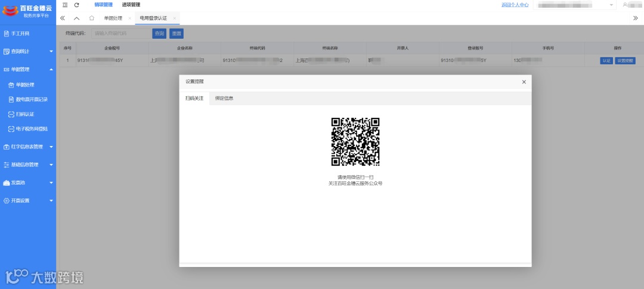Expand the 开票设置 sidebar menu
Image resolution: width=644 pixels, height=289 pixels.
28,201
